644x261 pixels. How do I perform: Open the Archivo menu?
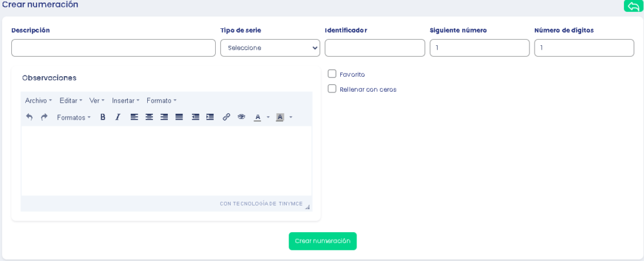(38, 101)
